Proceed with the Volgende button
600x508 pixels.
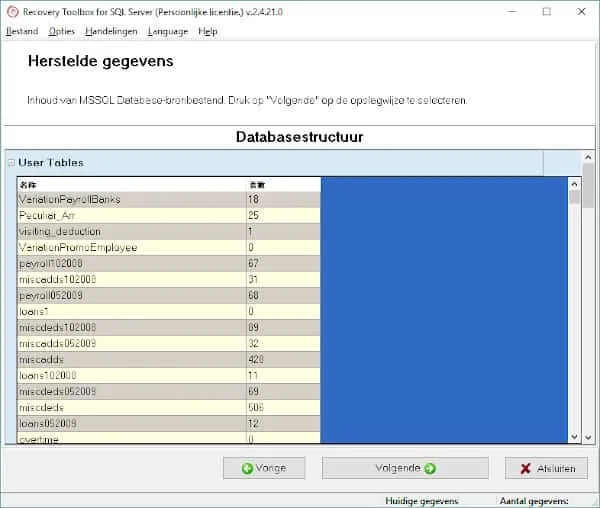coord(405,468)
